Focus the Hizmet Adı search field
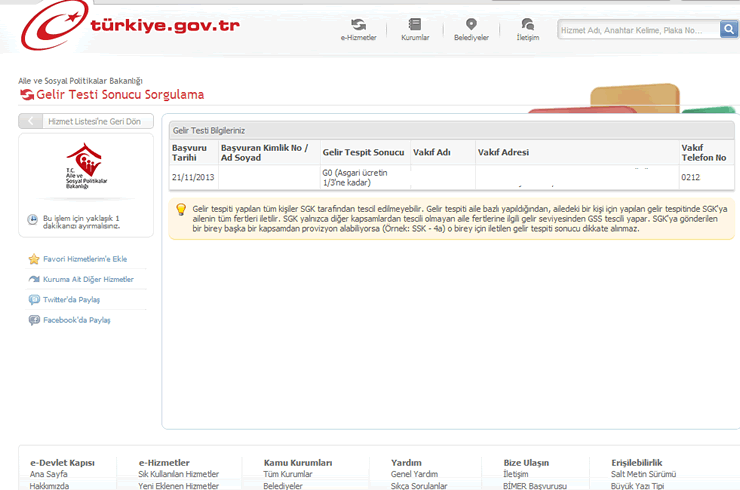 638,31
